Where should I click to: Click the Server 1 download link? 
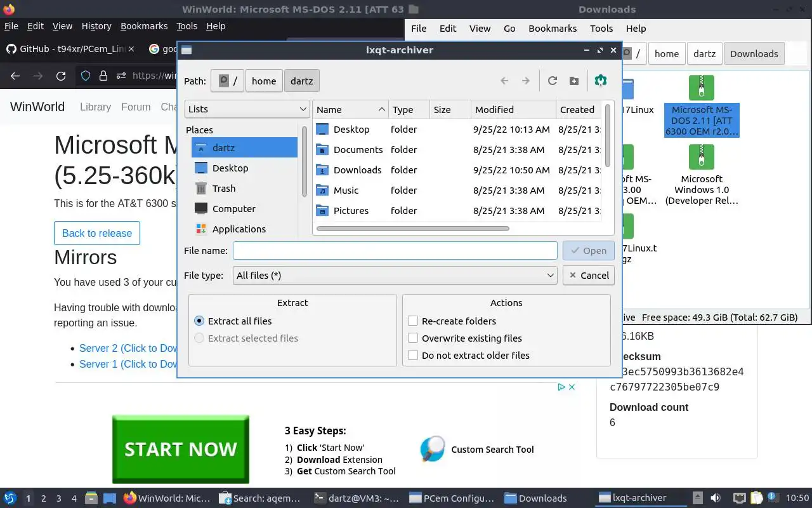[x=128, y=364]
